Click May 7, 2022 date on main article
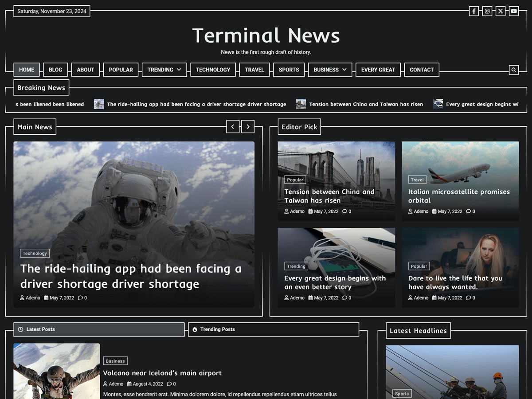 (59, 298)
